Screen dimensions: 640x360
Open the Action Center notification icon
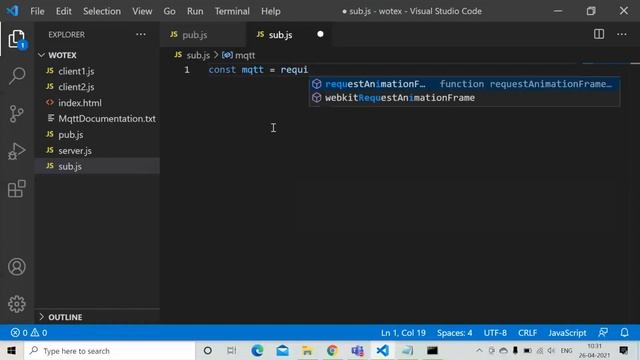pyautogui.click(x=624, y=351)
